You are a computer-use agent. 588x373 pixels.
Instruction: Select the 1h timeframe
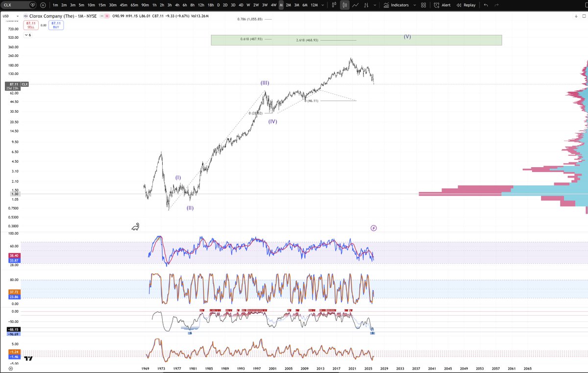154,5
